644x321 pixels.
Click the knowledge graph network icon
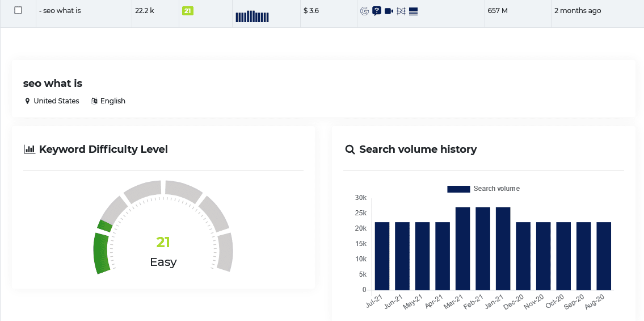(401, 11)
